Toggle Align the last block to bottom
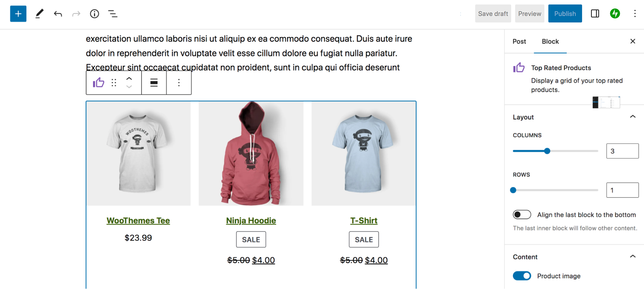The width and height of the screenshot is (644, 289). pyautogui.click(x=522, y=215)
